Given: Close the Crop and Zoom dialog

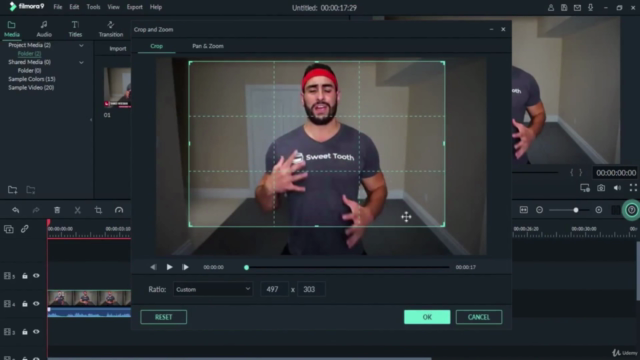Looking at the screenshot, I should pyautogui.click(x=503, y=29).
